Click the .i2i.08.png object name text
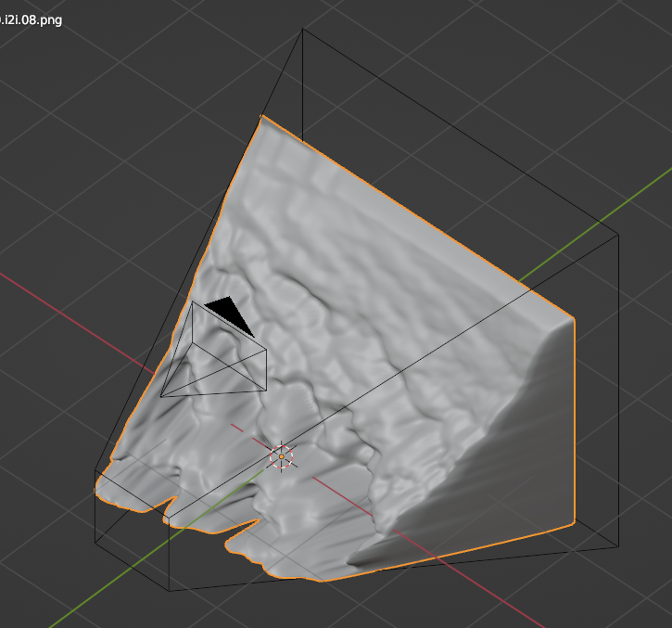Screen dimensions: 672x628 32,18
